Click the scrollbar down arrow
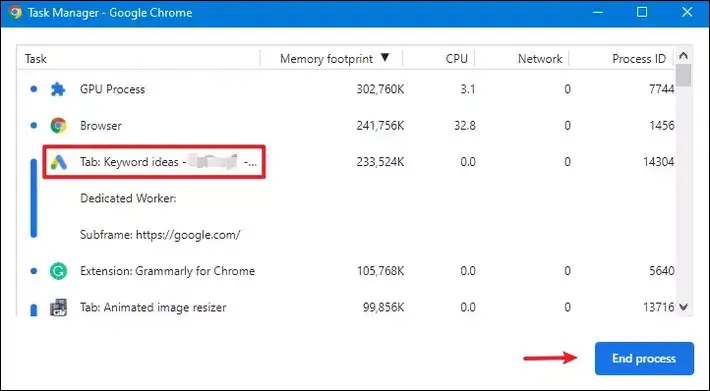This screenshot has width=710, height=391. pyautogui.click(x=683, y=307)
